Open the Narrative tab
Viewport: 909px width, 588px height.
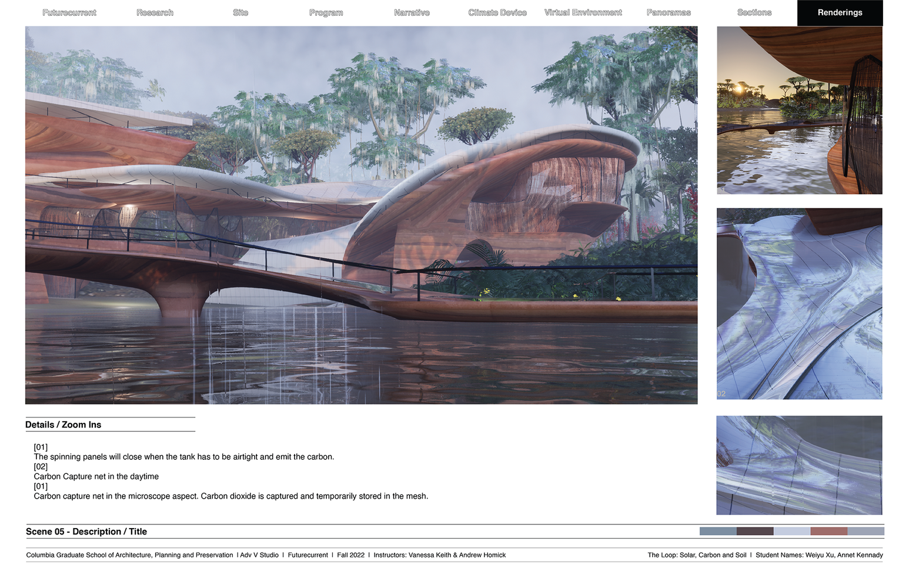[412, 12]
